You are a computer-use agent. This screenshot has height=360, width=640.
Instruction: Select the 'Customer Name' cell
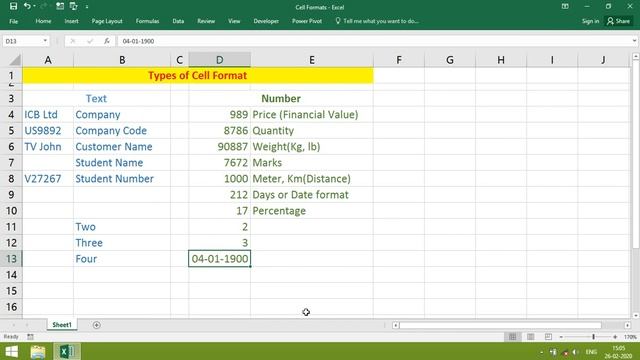[x=122, y=147]
